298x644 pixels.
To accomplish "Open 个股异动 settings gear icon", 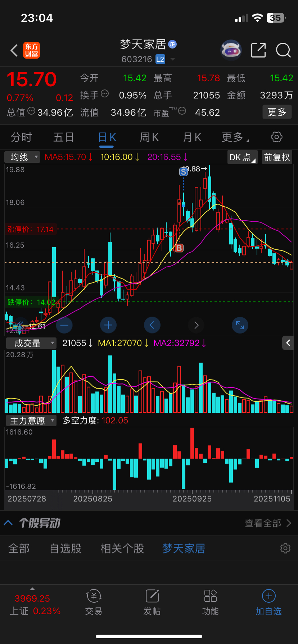I will (285, 548).
